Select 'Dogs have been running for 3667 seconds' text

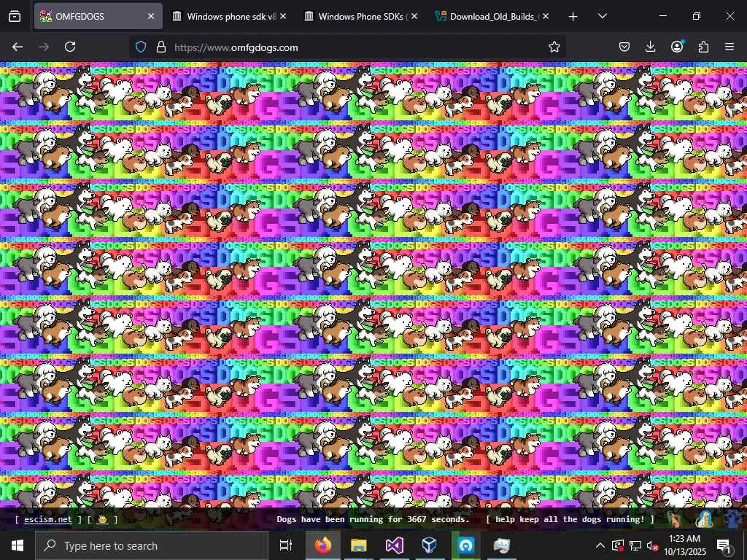coord(373,519)
